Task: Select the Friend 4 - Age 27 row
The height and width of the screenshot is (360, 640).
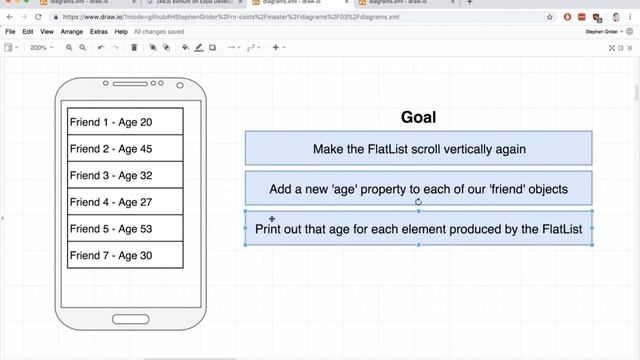Action: pyautogui.click(x=125, y=202)
